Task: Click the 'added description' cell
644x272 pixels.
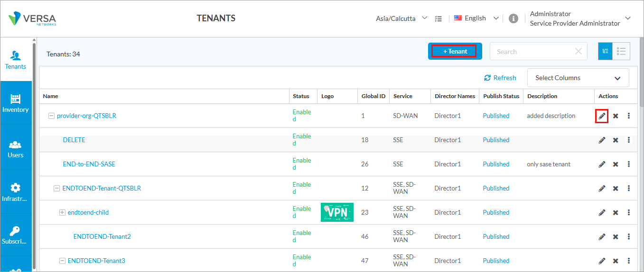Action: 551,116
